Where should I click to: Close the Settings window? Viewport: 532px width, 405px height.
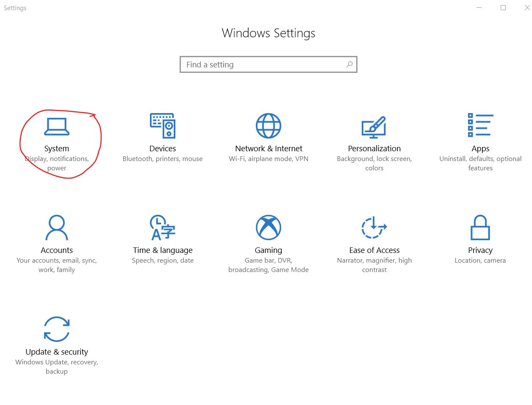coord(527,8)
